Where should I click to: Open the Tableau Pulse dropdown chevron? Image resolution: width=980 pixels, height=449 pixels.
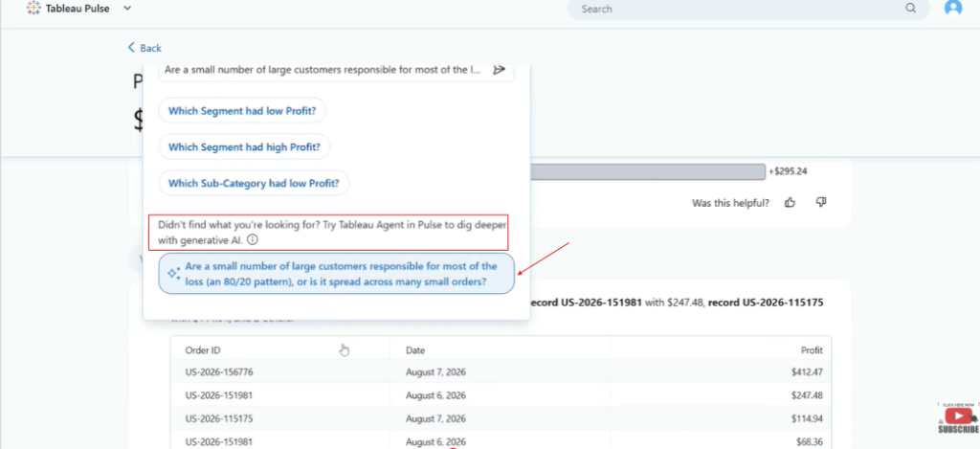pos(127,8)
